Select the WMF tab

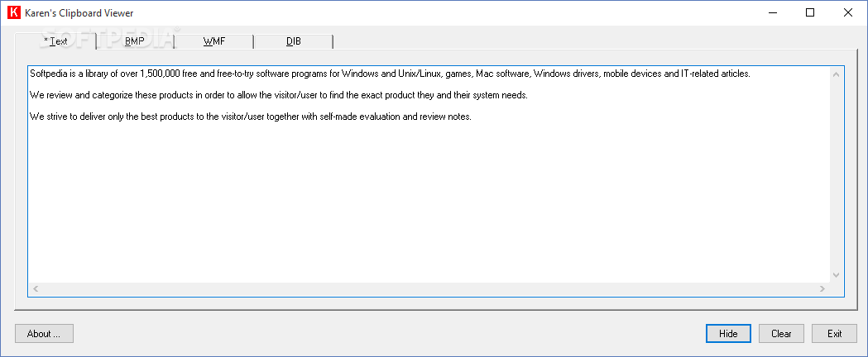click(x=214, y=41)
